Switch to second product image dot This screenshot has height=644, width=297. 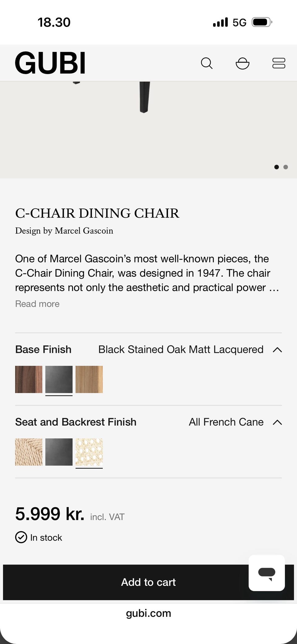point(286,167)
